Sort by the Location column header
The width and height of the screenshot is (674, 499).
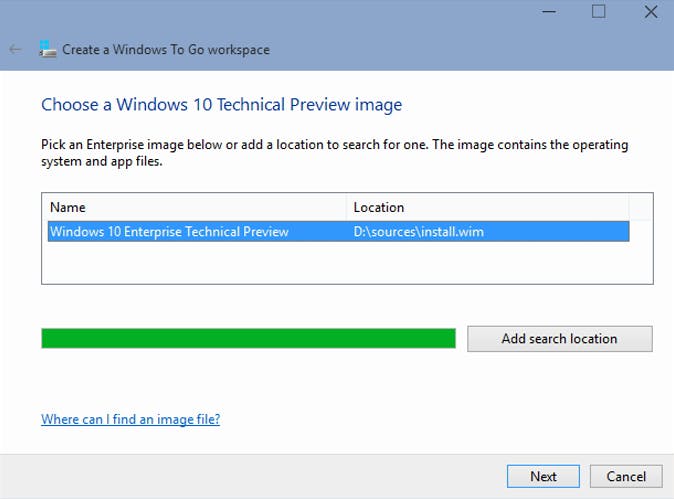tap(488, 207)
